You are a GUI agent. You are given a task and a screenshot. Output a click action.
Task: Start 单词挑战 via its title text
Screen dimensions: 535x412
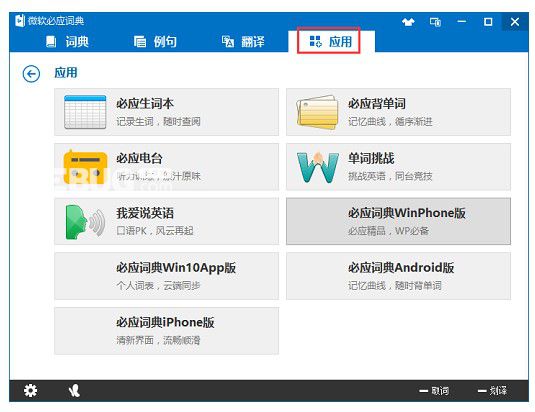(371, 158)
